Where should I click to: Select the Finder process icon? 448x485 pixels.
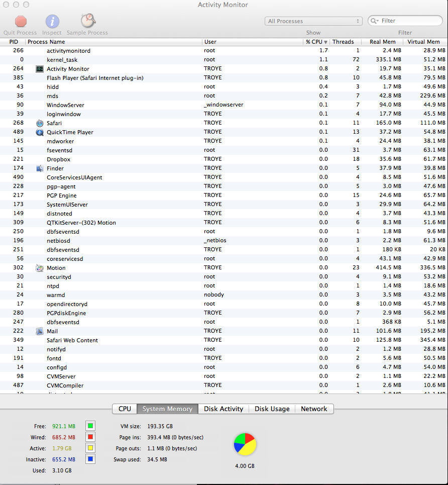(40, 168)
